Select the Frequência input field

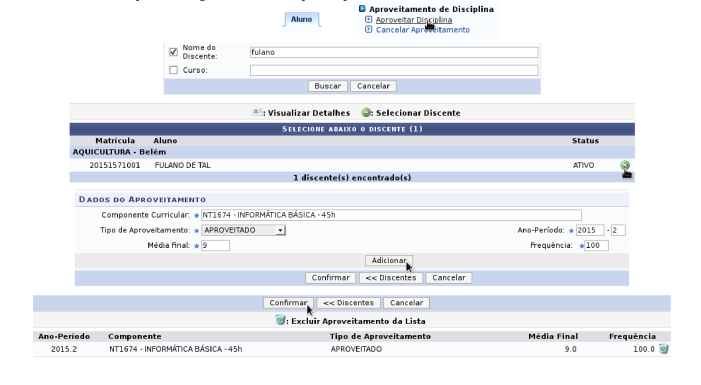point(596,245)
